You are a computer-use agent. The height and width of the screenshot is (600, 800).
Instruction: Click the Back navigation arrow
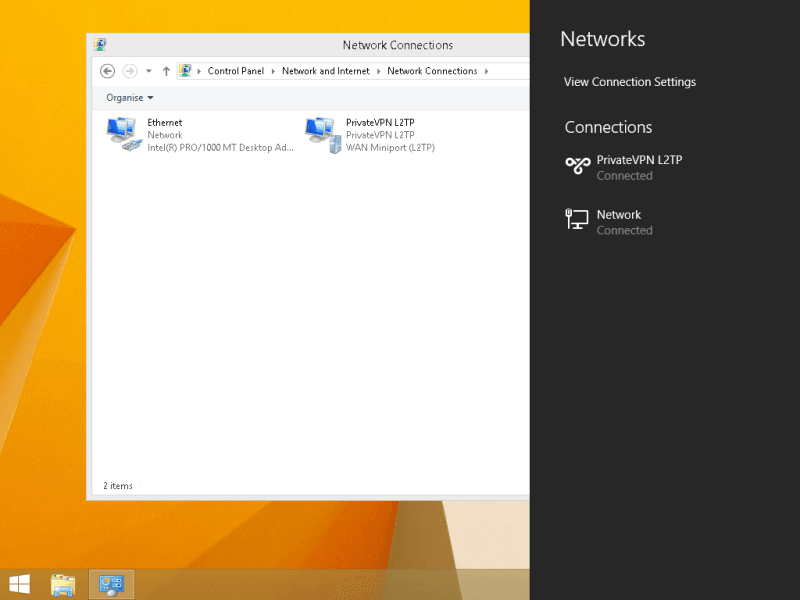tap(108, 71)
